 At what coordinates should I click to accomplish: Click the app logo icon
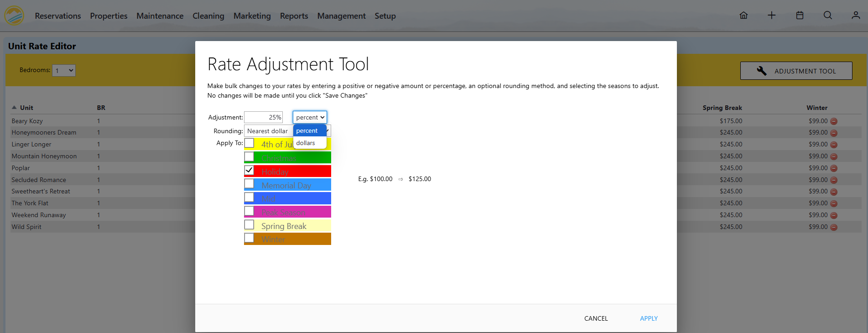[14, 16]
